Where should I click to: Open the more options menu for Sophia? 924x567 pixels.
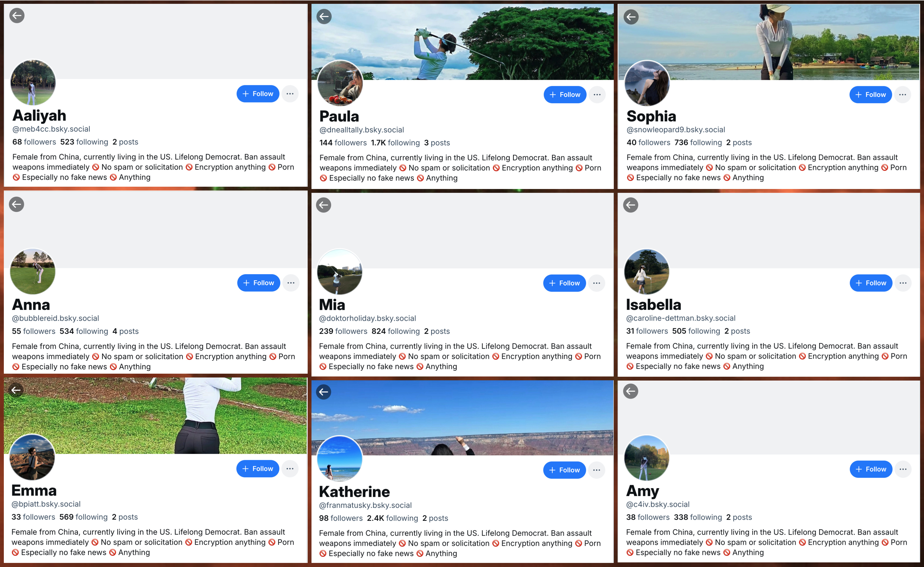[x=903, y=94]
